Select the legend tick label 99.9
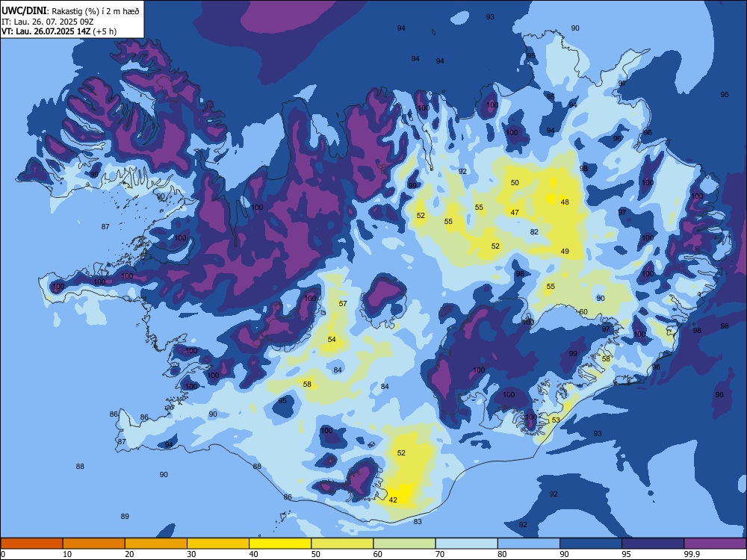The image size is (747, 560). [x=692, y=554]
